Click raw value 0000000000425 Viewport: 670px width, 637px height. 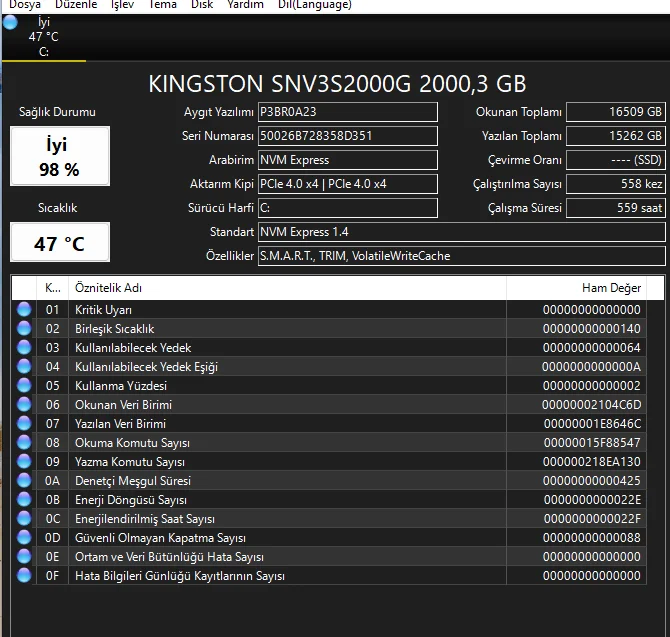(x=592, y=481)
